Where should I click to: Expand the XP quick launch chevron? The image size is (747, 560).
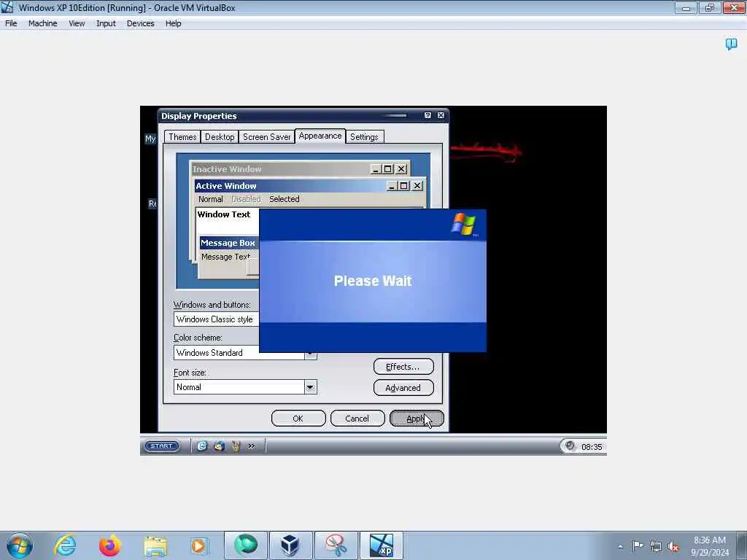click(x=252, y=446)
